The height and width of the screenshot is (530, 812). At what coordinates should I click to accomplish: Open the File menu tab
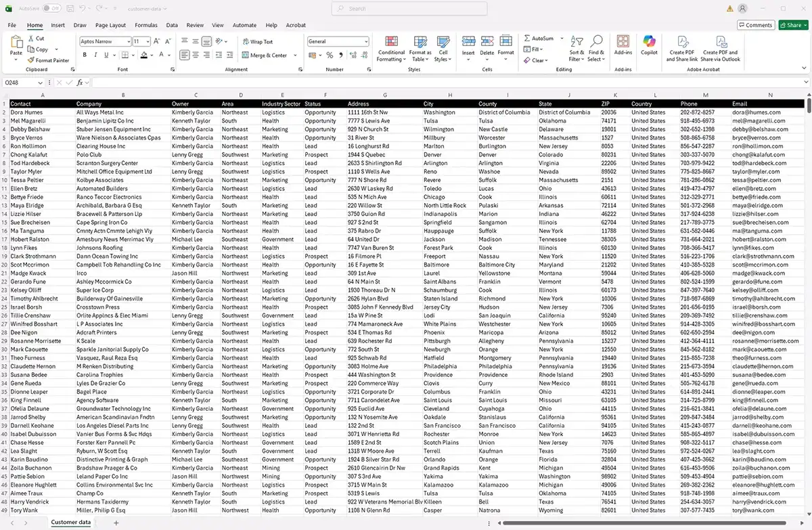click(12, 25)
